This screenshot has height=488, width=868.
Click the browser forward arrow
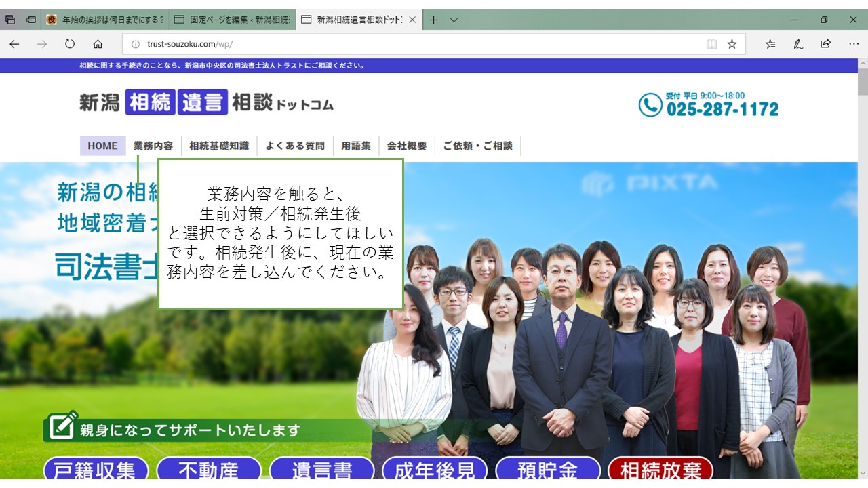[42, 44]
